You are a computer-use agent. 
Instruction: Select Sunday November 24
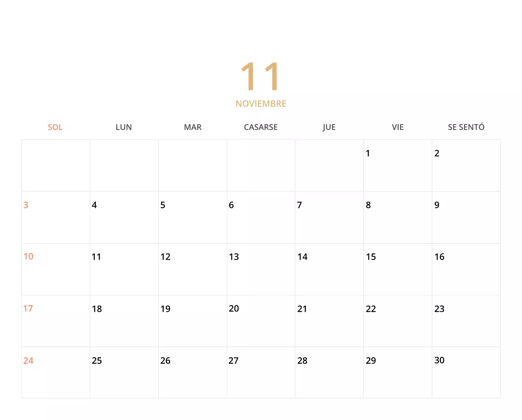pyautogui.click(x=29, y=360)
